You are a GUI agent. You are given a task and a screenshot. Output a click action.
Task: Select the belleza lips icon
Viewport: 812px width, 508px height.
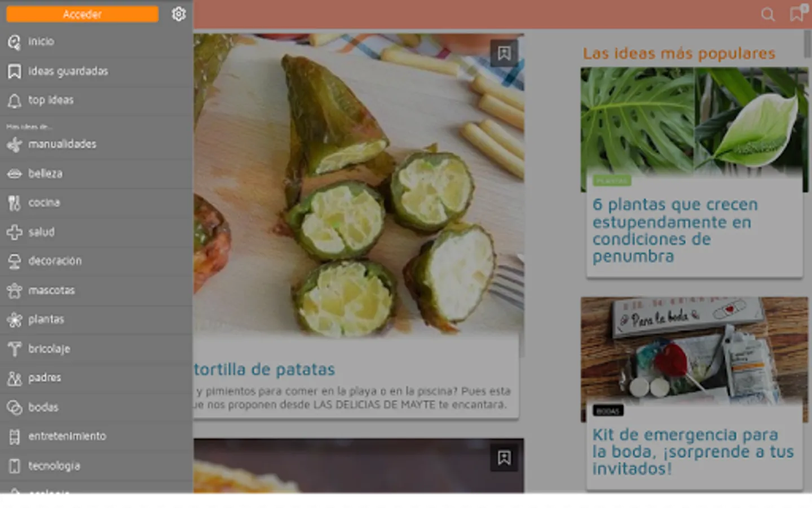14,174
